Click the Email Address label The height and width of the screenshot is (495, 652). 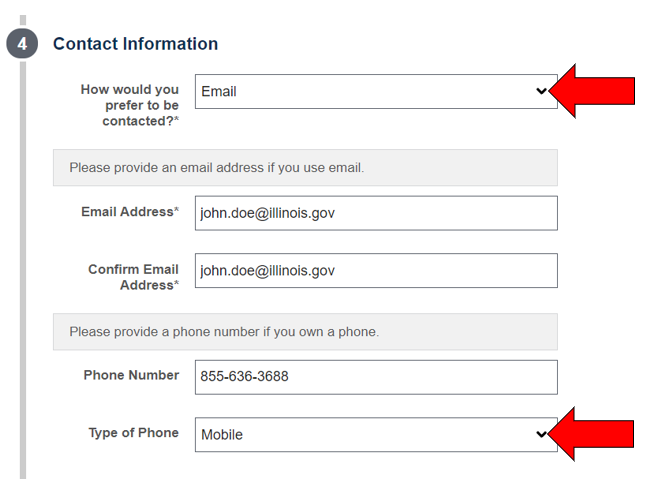130,212
